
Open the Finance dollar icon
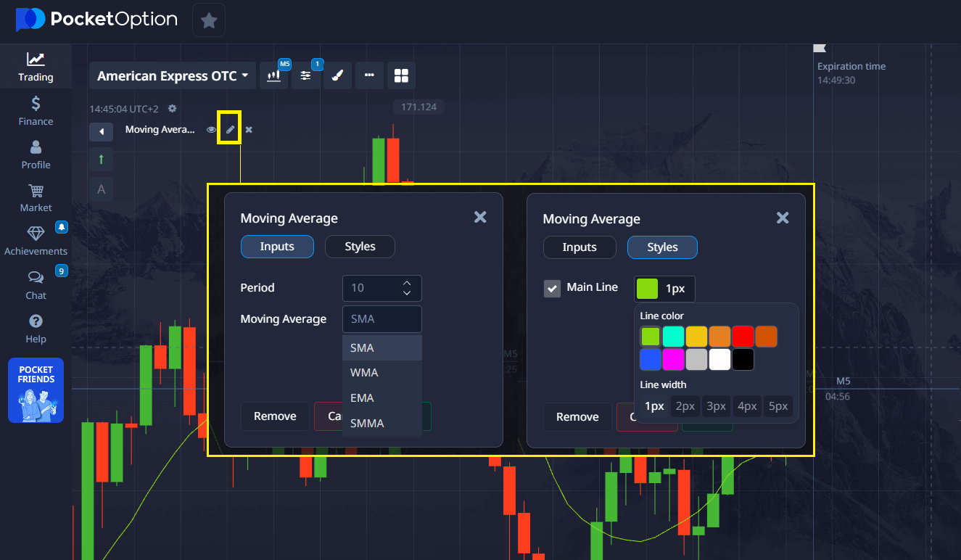(x=36, y=104)
